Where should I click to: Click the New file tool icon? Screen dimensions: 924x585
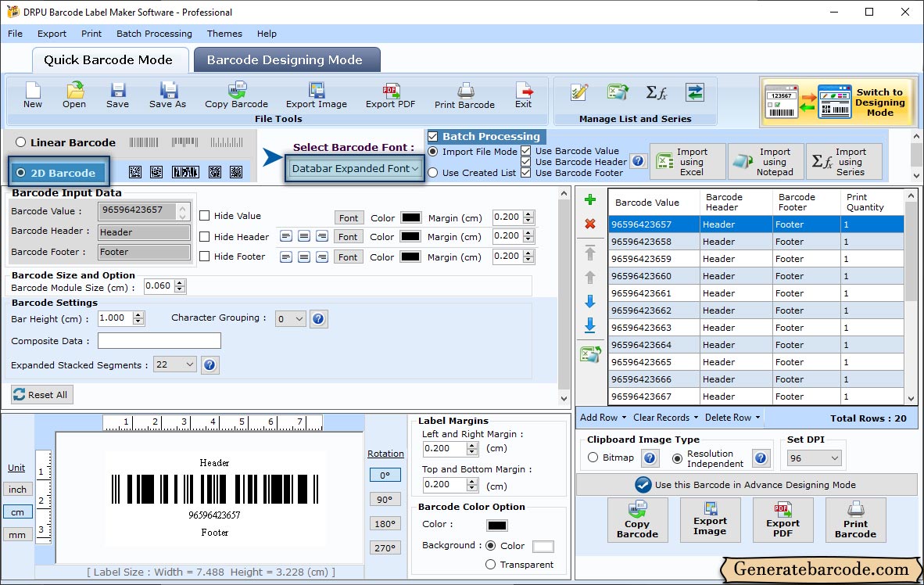pyautogui.click(x=32, y=95)
